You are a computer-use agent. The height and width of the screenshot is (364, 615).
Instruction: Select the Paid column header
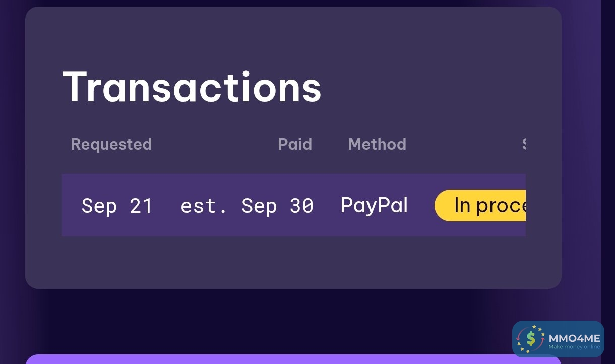click(x=295, y=144)
